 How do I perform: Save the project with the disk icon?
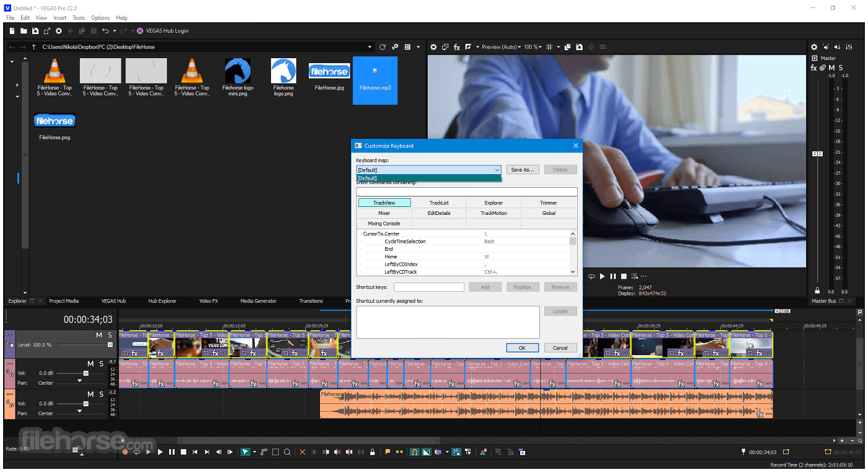[35, 31]
